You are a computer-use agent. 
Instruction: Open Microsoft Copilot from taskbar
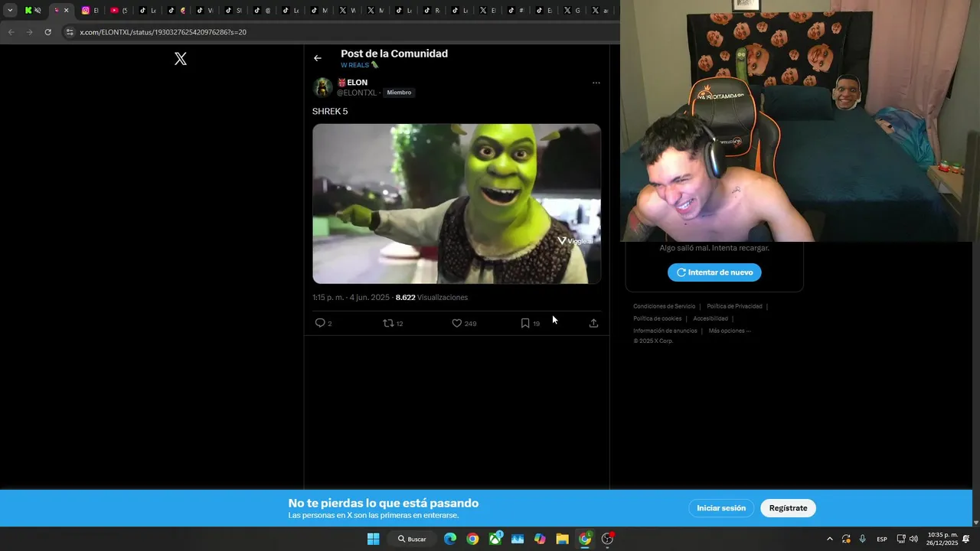540,539
